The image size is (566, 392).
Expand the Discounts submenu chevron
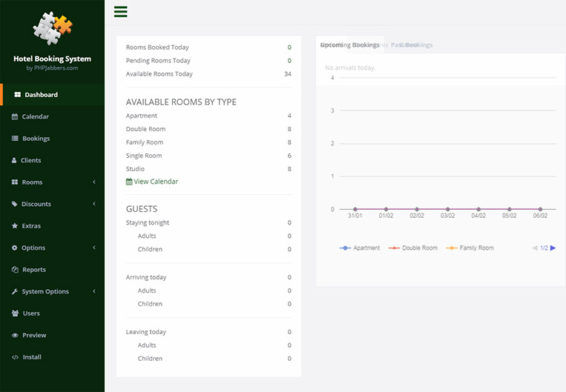(94, 204)
